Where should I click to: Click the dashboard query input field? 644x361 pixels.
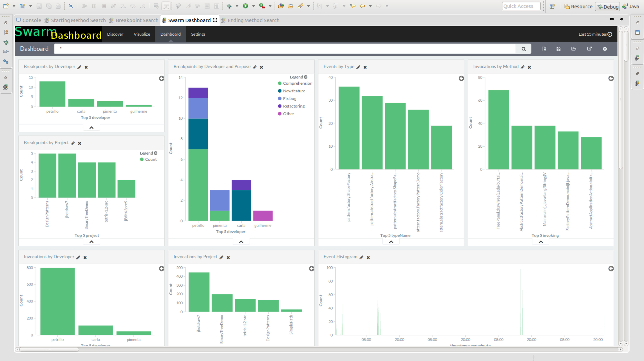[285, 49]
